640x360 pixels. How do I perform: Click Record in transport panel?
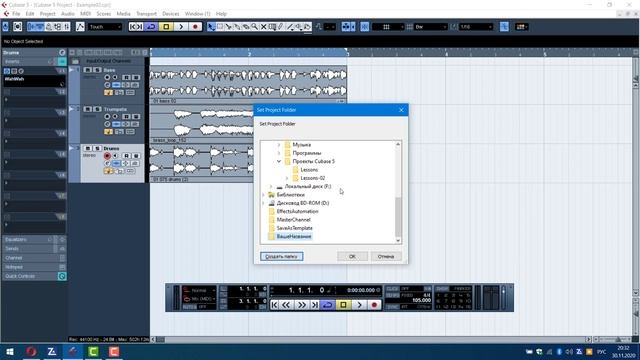(374, 305)
